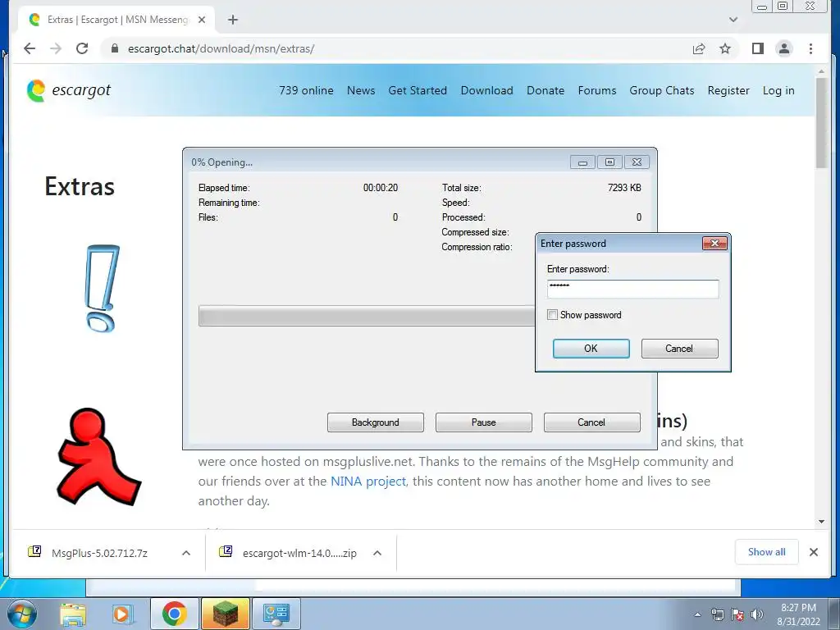Image resolution: width=840 pixels, height=630 pixels.
Task: Go to the Log in page
Action: (778, 90)
